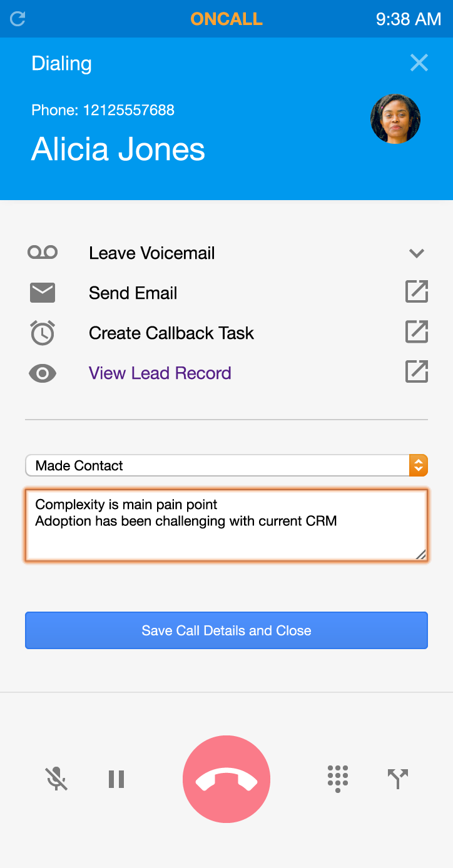This screenshot has width=453, height=868.
Task: Click Save Call Details and Close
Action: pyautogui.click(x=227, y=630)
